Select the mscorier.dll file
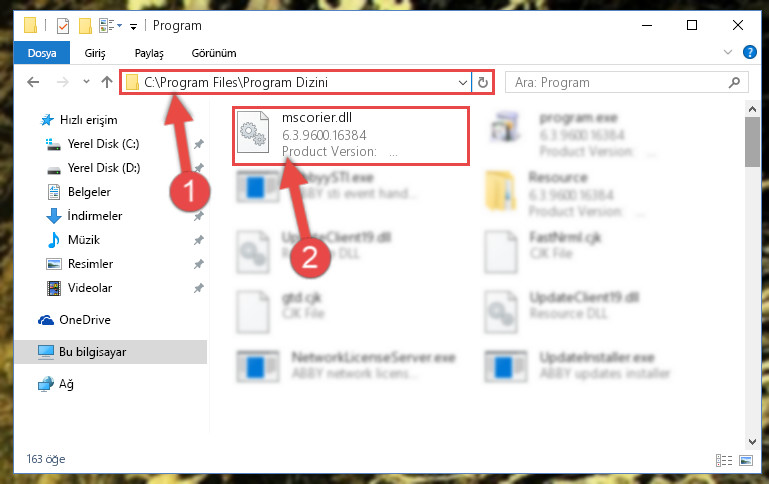The height and width of the screenshot is (484, 769). [351, 135]
